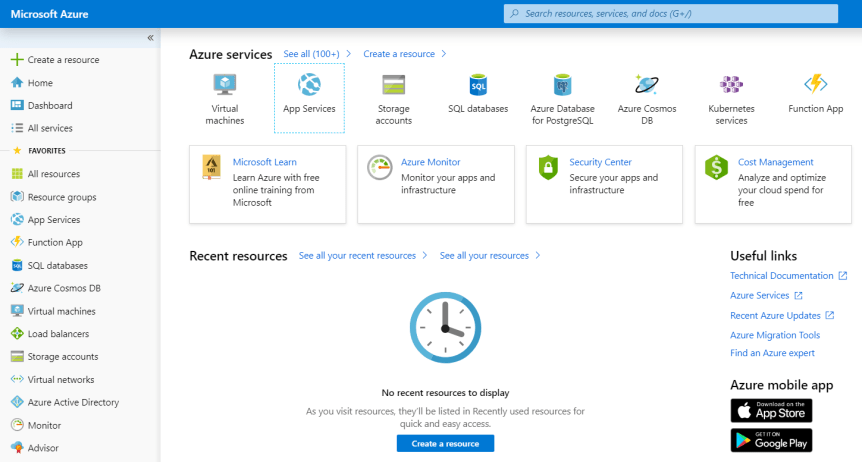The height and width of the screenshot is (462, 862).
Task: Click the Function App lightning icon
Action: pos(815,85)
